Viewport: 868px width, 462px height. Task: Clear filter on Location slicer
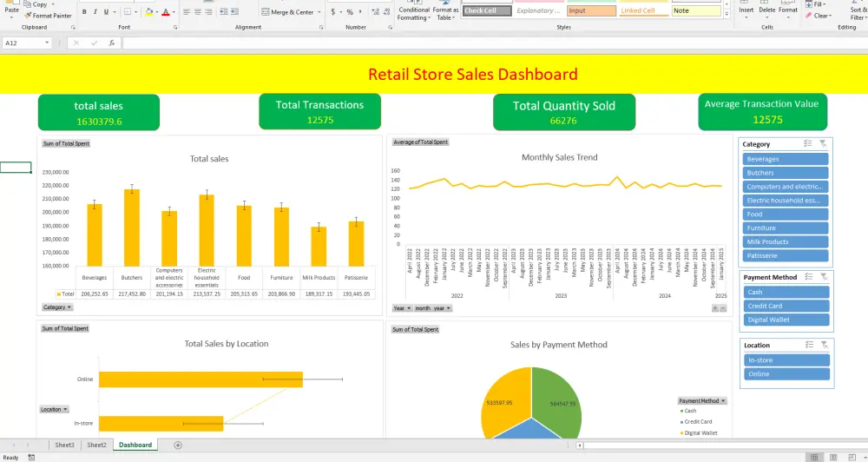pyautogui.click(x=825, y=345)
